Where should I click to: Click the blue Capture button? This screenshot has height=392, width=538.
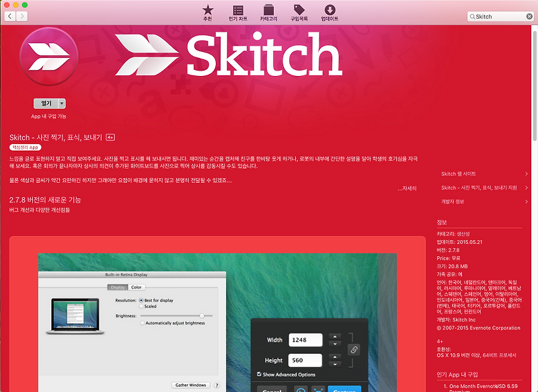pyautogui.click(x=344, y=389)
